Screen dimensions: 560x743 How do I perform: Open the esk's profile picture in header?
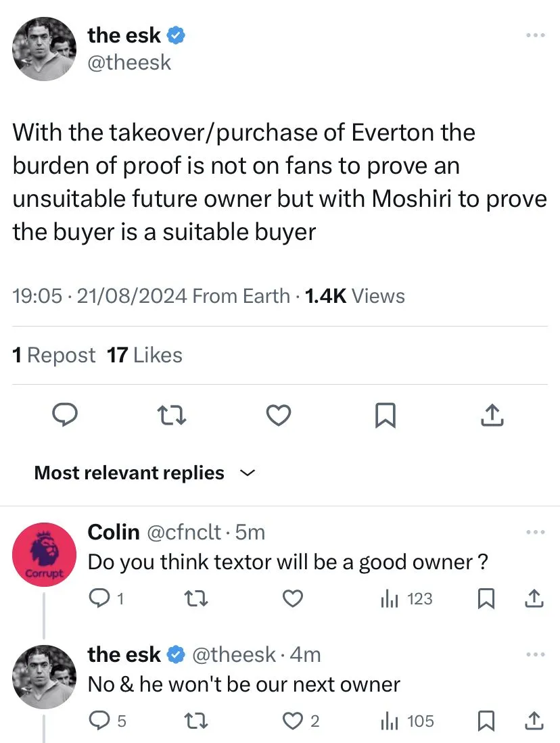tap(45, 49)
